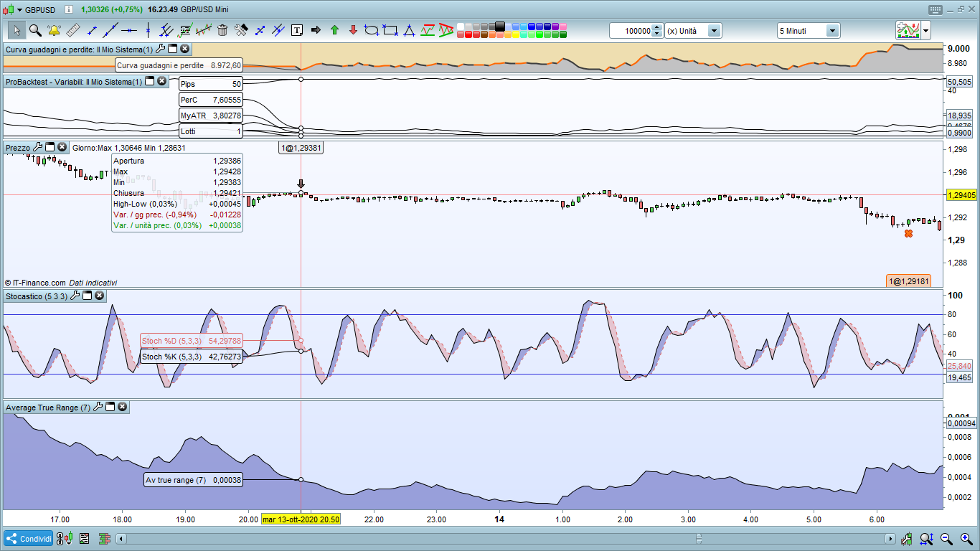Click the 1@1,29381 position label
The width and height of the screenshot is (980, 551).
[301, 147]
